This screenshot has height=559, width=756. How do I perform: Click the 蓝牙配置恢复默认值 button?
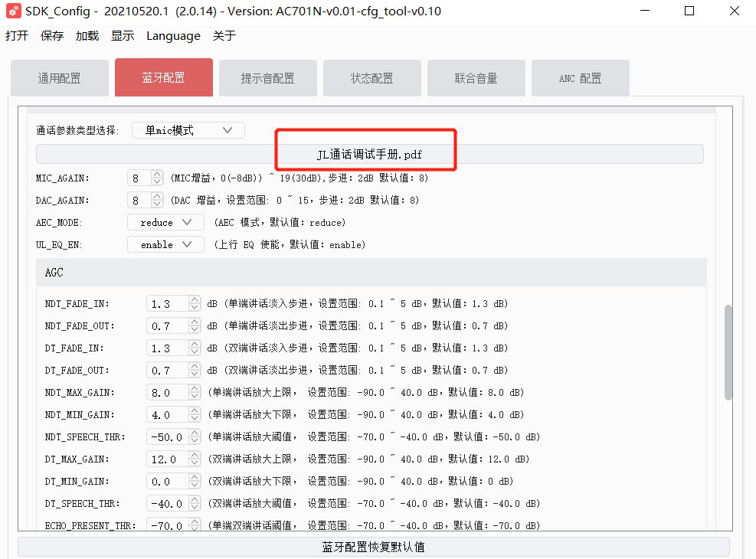374,547
